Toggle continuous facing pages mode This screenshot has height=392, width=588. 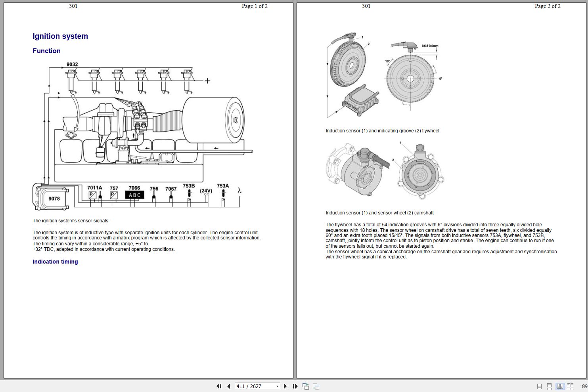(x=571, y=386)
